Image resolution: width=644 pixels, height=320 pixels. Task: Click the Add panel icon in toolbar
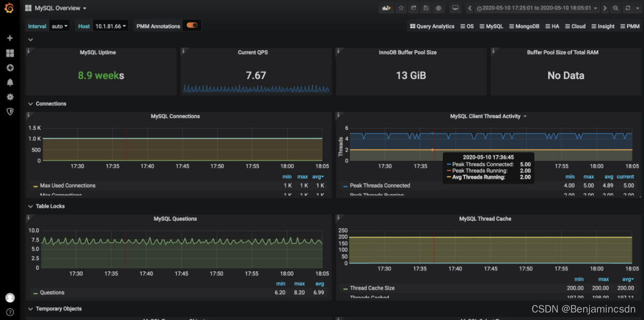point(386,8)
